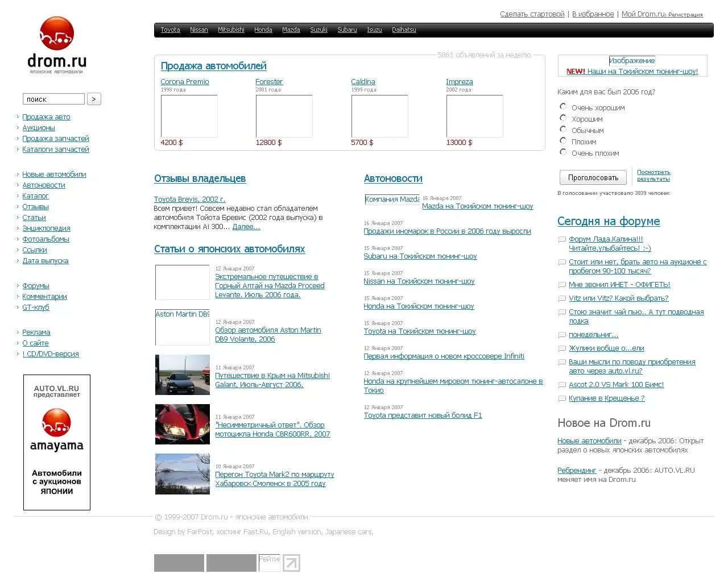This screenshot has width=728, height=582.
Task: Open Suzuki in the brand bar
Action: [x=318, y=30]
